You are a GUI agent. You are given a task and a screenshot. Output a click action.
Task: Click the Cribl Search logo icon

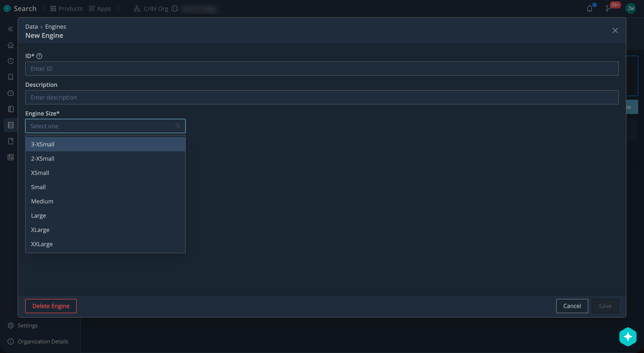click(x=7, y=8)
